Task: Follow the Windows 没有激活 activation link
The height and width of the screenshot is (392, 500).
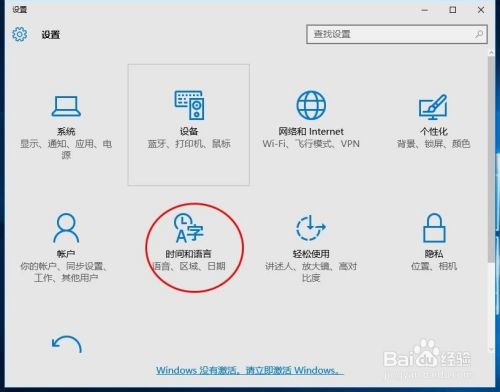Action: (250, 370)
